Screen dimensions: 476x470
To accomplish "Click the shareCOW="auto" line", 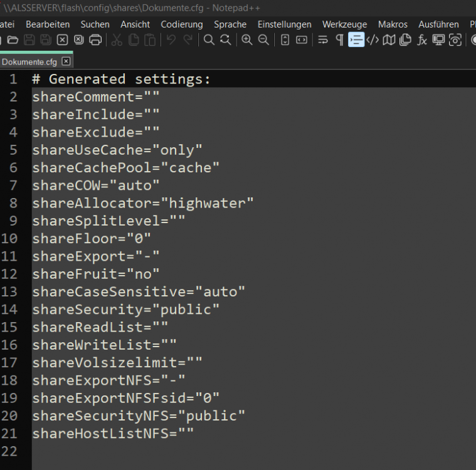I will 95,185.
